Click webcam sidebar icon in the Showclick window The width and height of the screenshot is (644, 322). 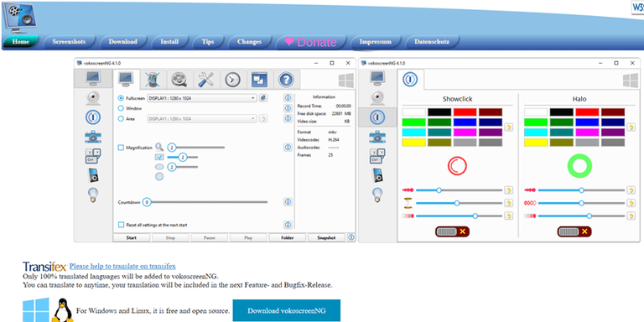[x=378, y=98]
